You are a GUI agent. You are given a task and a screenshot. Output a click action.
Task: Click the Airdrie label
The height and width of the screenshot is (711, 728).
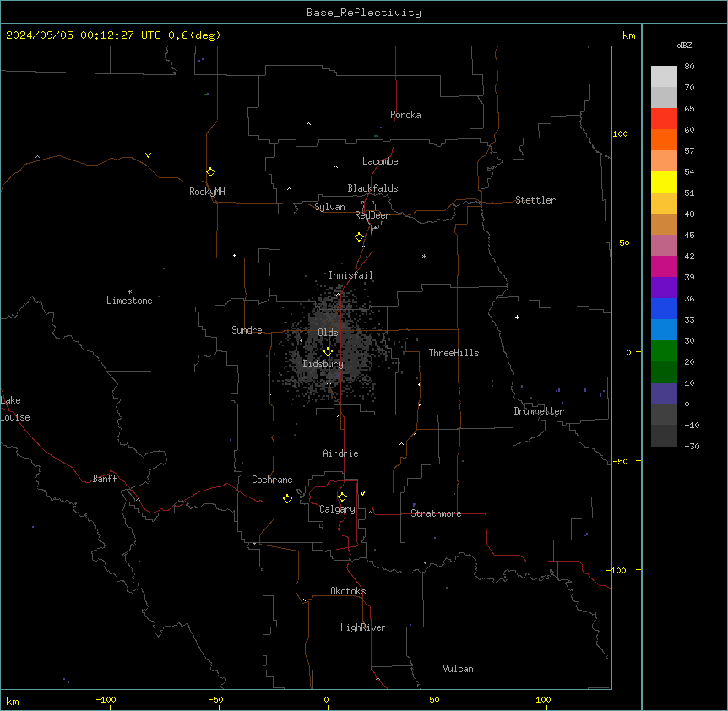(x=341, y=453)
